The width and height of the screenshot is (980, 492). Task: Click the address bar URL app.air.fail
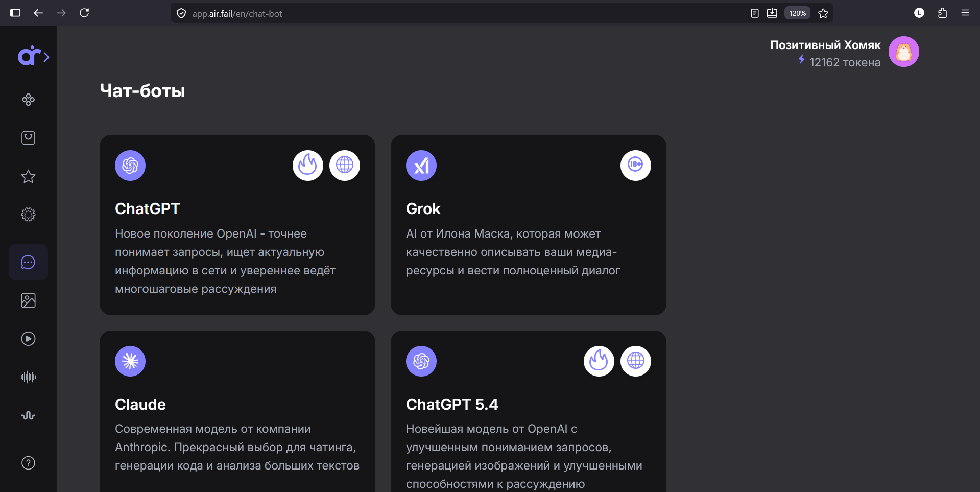point(237,14)
